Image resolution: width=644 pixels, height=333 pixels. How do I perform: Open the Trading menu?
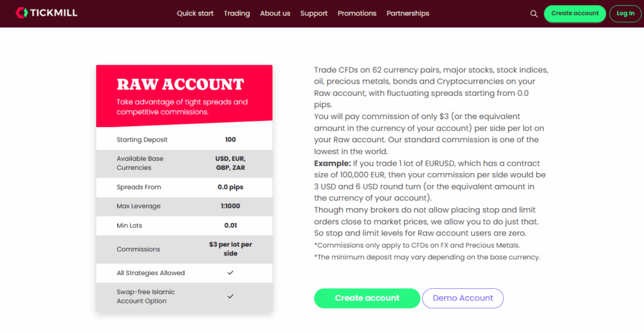tap(236, 13)
